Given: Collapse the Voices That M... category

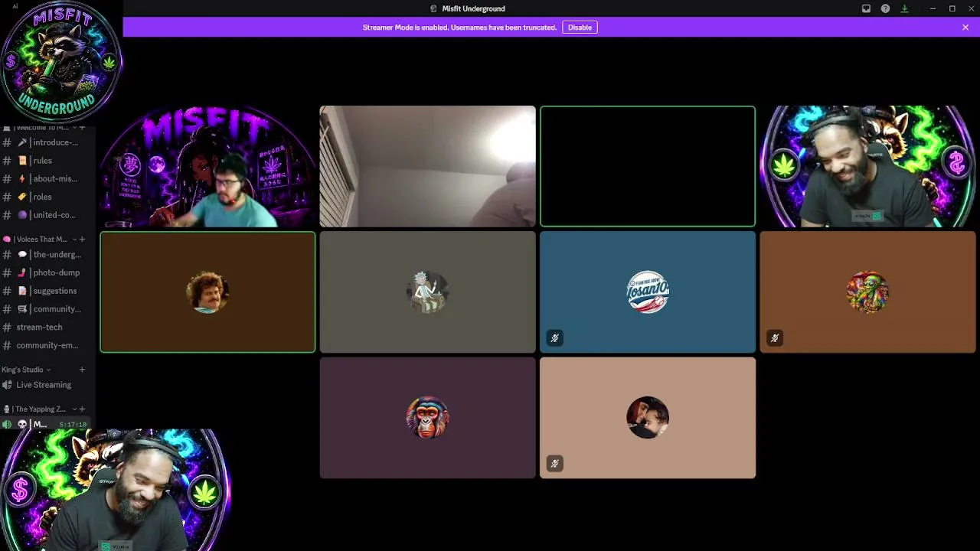Looking at the screenshot, I should pyautogui.click(x=38, y=240).
